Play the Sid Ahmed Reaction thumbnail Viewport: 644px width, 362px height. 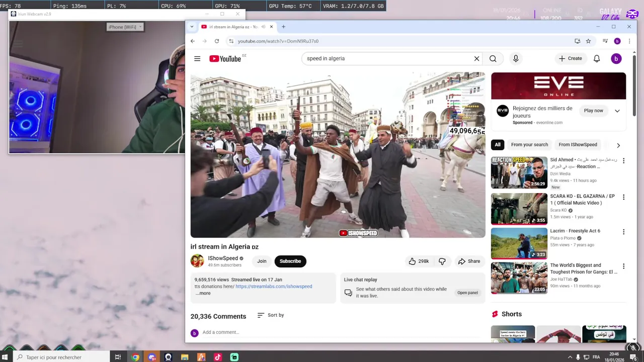(x=519, y=172)
